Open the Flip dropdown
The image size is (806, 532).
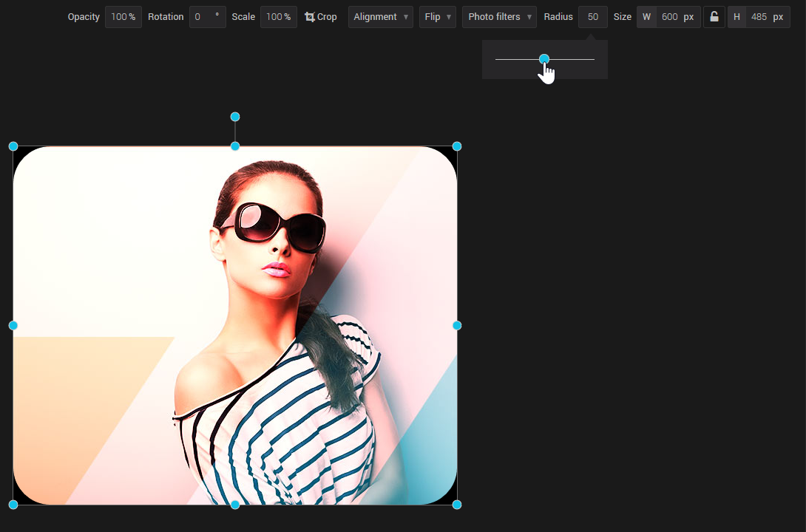[437, 16]
